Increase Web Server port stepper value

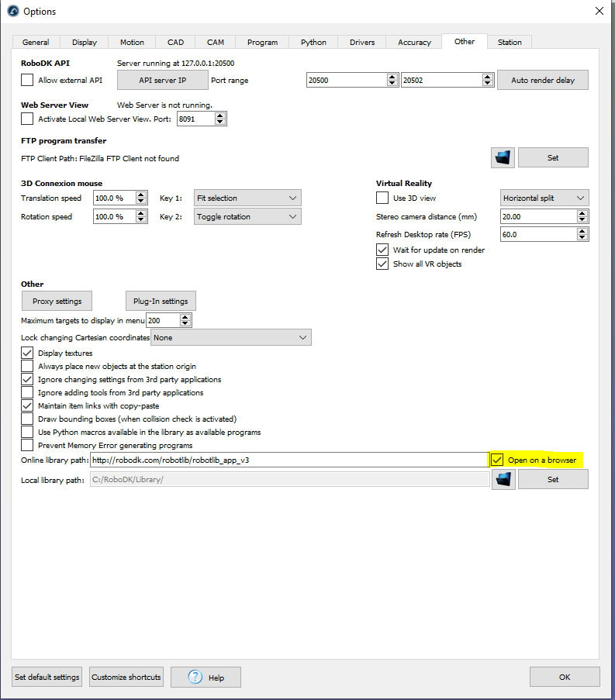coord(220,116)
